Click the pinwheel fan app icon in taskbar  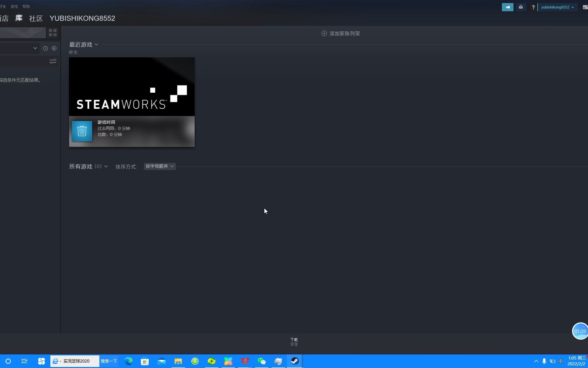pyautogui.click(x=41, y=361)
